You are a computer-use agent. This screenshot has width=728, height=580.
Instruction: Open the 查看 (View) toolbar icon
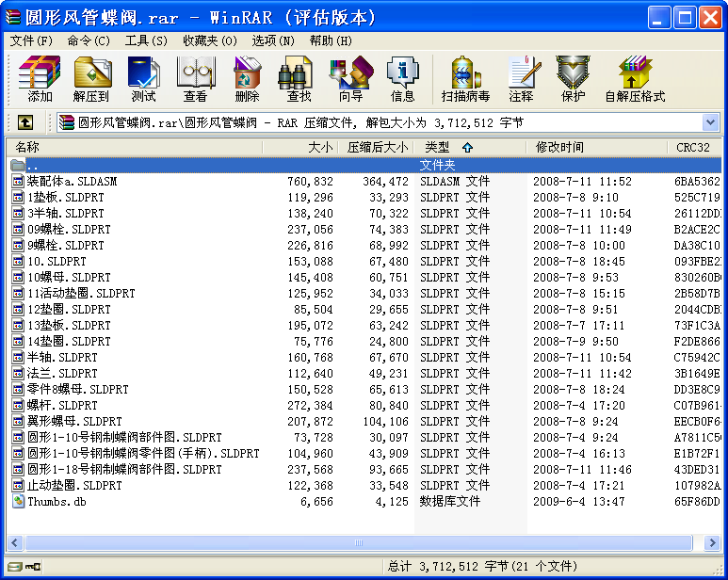pos(195,78)
